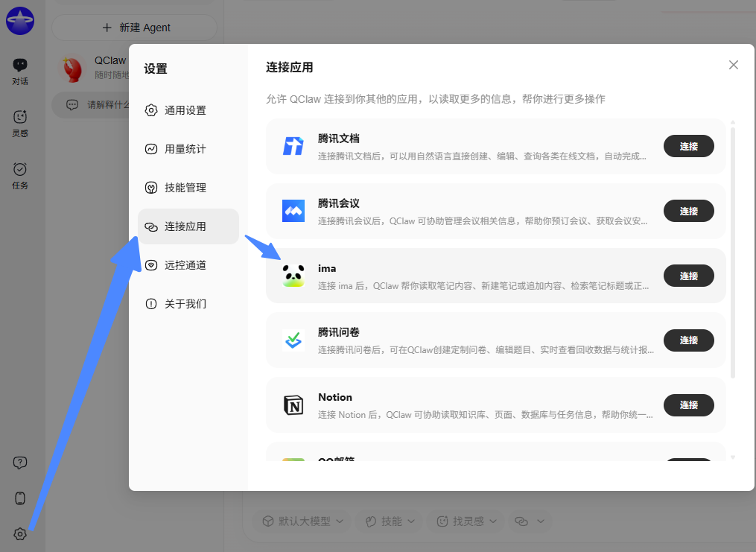Connect the ima app
This screenshot has height=552, width=756.
(x=688, y=276)
